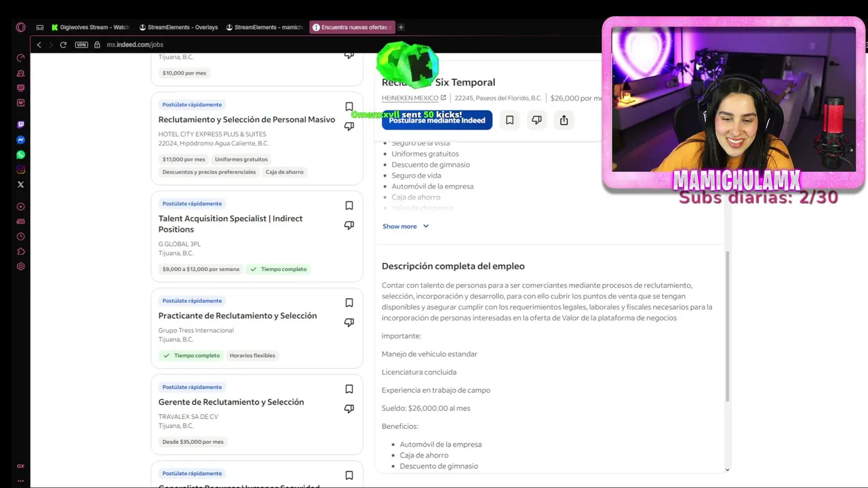This screenshot has height=488, width=868.
Task: Apply with Postularse mediante Indeed button
Action: click(x=437, y=120)
